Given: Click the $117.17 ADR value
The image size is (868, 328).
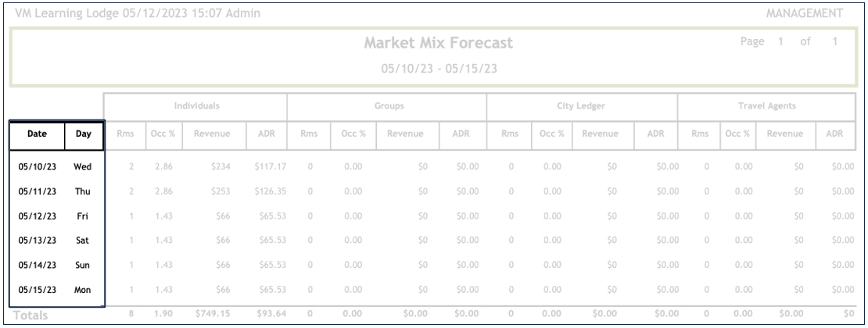Looking at the screenshot, I should (267, 166).
